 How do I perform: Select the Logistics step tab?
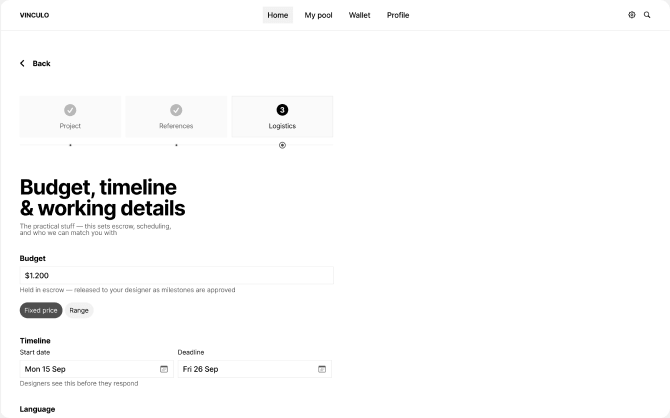tap(282, 117)
